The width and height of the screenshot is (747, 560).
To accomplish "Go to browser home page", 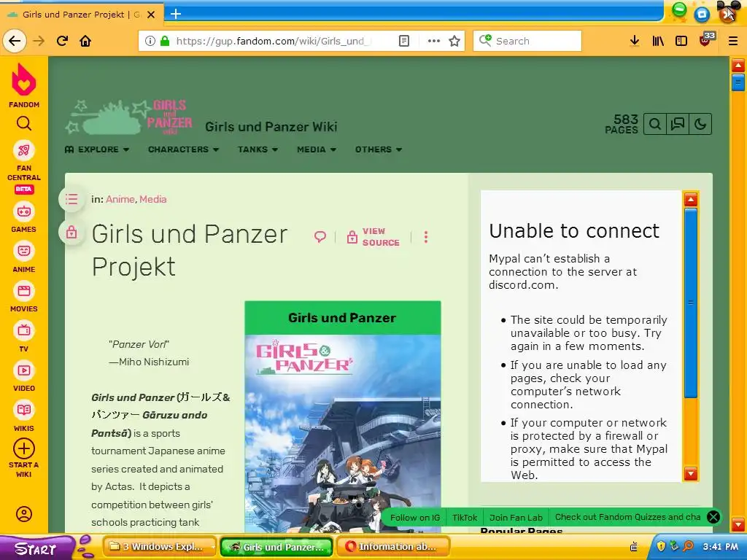I will point(85,41).
